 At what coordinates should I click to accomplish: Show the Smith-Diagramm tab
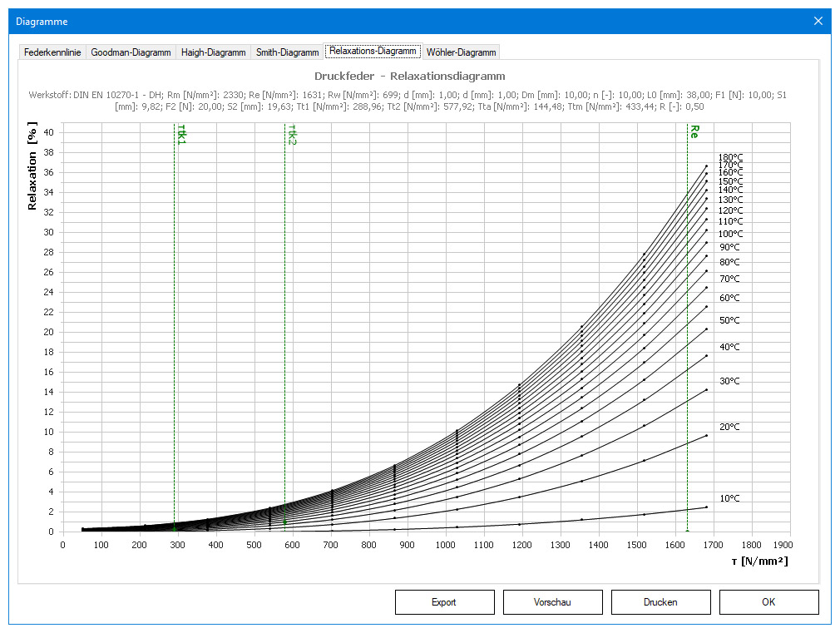287,52
